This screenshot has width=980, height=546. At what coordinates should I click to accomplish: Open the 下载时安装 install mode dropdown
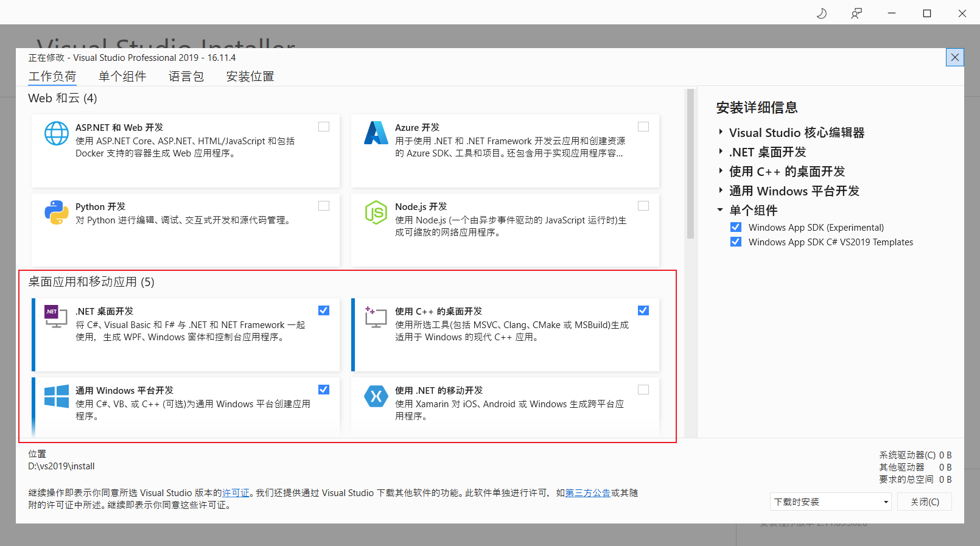pos(831,502)
